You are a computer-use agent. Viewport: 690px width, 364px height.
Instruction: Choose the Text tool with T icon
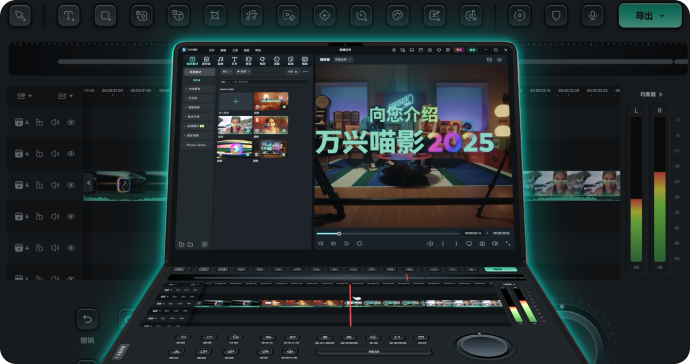point(69,16)
